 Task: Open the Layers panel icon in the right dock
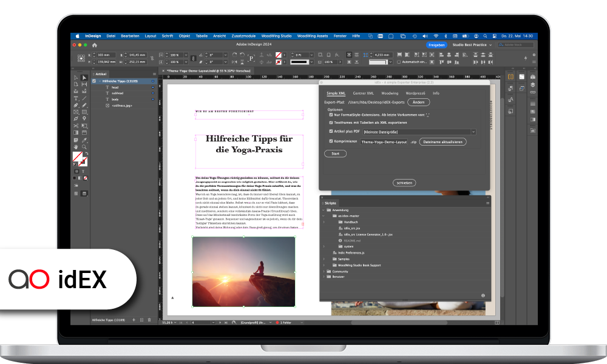[533, 85]
